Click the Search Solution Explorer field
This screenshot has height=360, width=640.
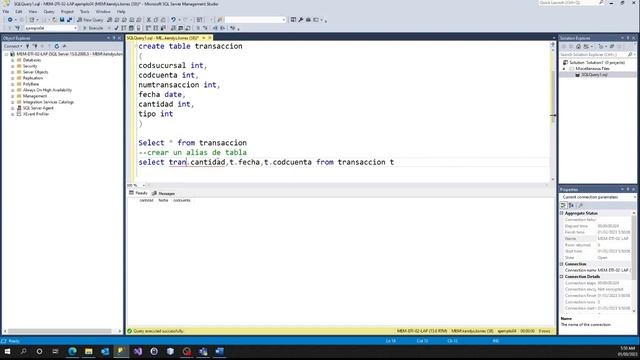[593, 54]
